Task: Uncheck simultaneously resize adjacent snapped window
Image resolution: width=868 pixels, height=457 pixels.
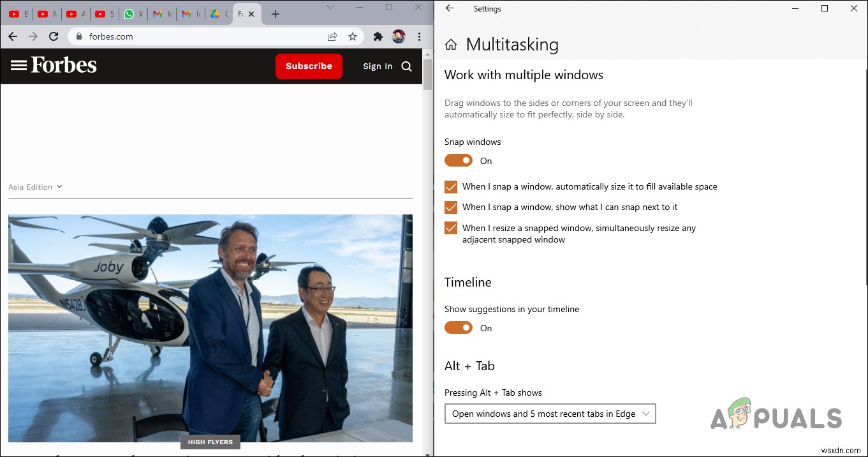Action: point(451,228)
